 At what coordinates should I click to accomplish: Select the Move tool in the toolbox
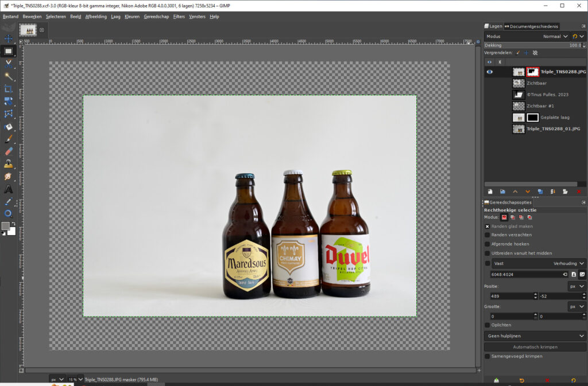(8, 38)
